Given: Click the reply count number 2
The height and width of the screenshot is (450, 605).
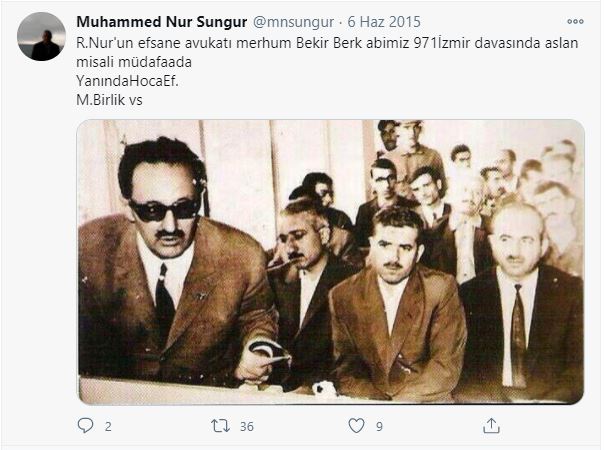Looking at the screenshot, I should pos(108,426).
